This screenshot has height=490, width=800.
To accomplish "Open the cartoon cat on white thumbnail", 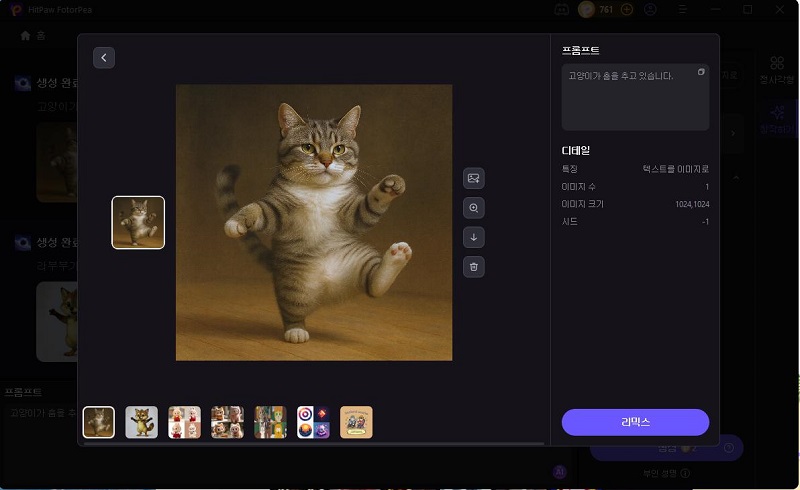I will tap(141, 422).
